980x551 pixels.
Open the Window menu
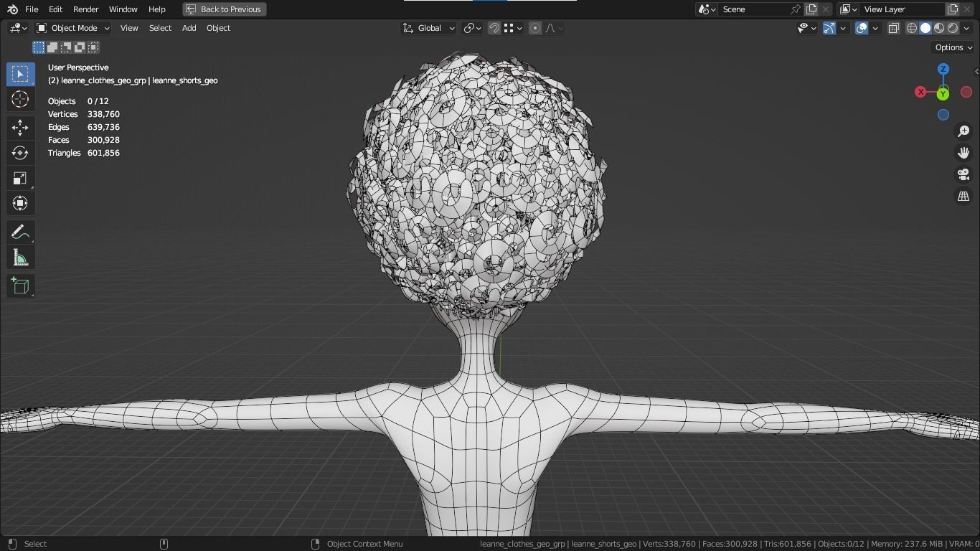tap(123, 9)
